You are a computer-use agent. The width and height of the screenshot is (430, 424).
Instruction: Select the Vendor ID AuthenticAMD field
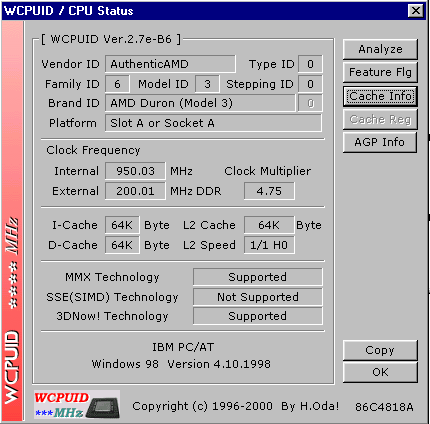pos(170,64)
